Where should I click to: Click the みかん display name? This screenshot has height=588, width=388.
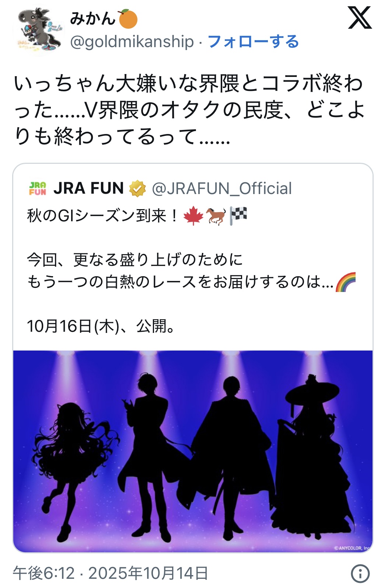93,18
